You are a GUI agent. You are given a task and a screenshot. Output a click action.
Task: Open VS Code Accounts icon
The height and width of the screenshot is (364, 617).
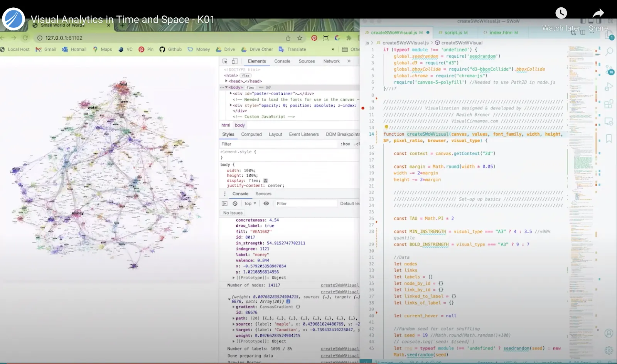tap(609, 333)
